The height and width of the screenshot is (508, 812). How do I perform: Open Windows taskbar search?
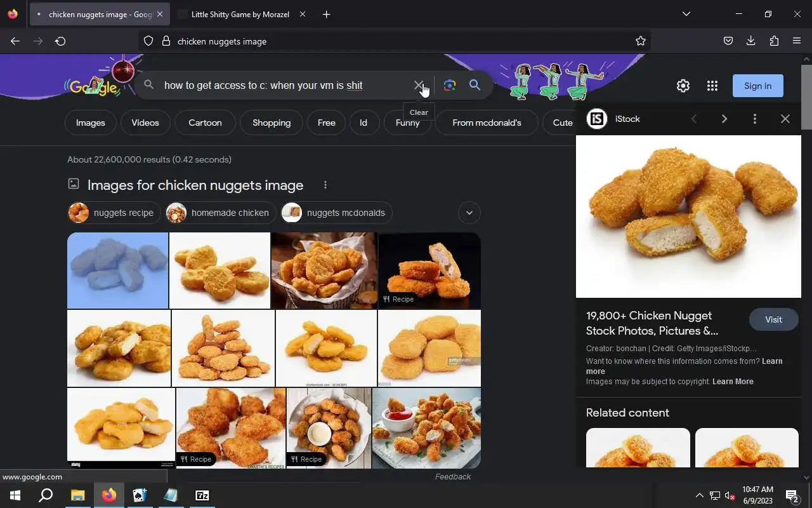46,495
